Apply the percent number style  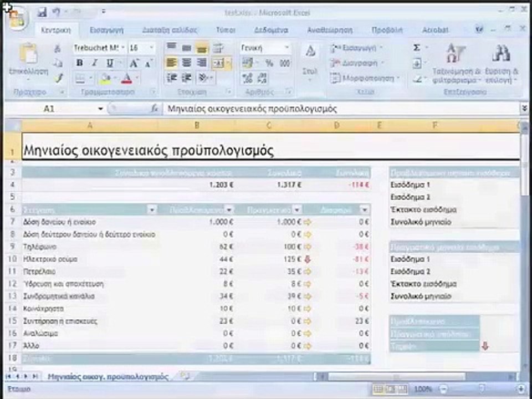(x=269, y=63)
